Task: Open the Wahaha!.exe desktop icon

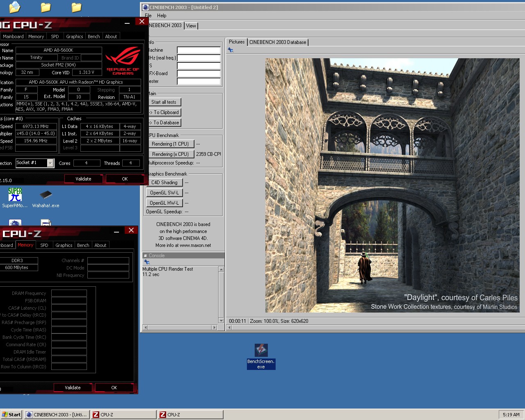Action: click(46, 199)
